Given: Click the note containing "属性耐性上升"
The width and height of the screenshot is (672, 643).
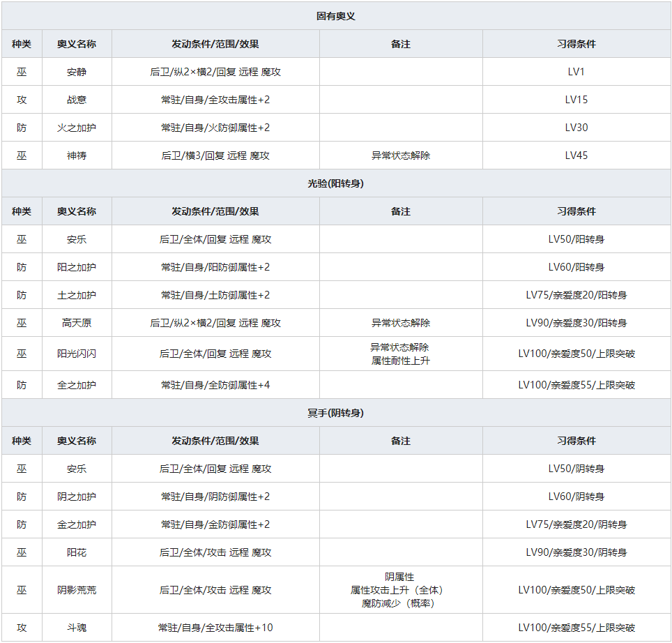Looking at the screenshot, I should point(401,354).
